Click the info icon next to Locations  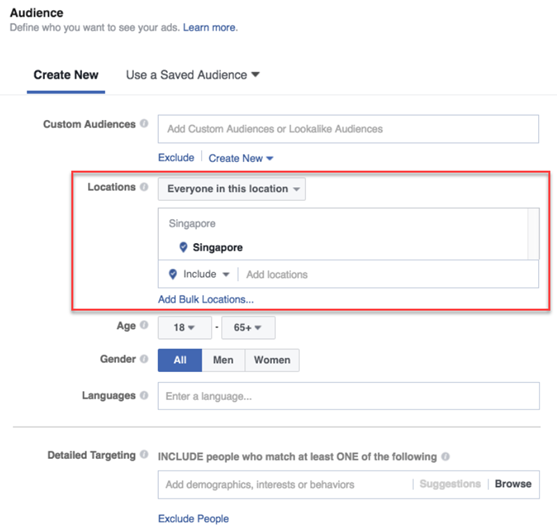click(x=144, y=187)
